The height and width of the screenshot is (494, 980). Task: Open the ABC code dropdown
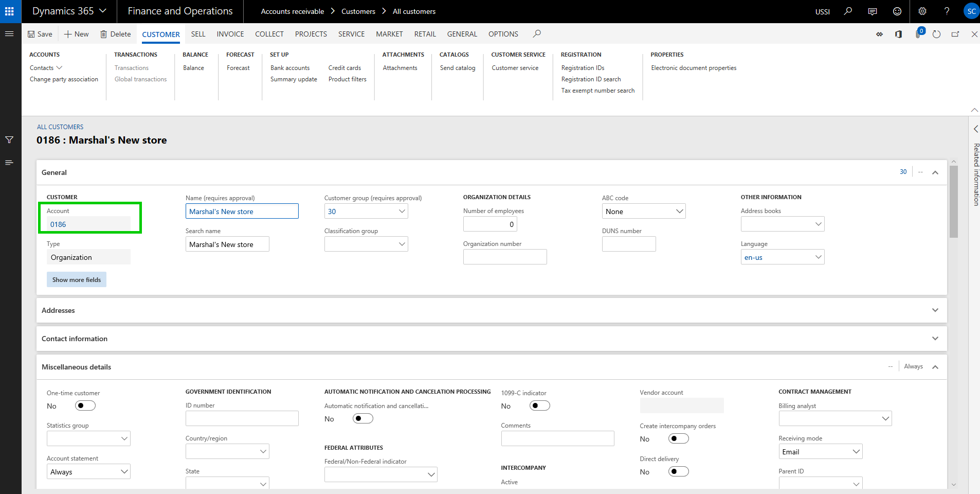679,211
